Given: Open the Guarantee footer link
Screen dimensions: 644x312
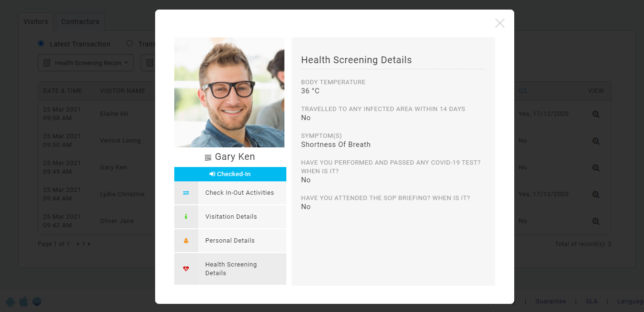Looking at the screenshot, I should (551, 301).
